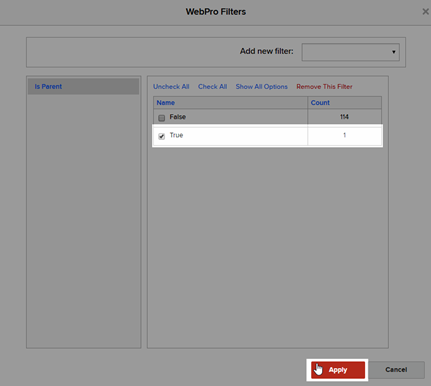Click the Cancel button
This screenshot has width=431, height=386.
[x=396, y=370]
